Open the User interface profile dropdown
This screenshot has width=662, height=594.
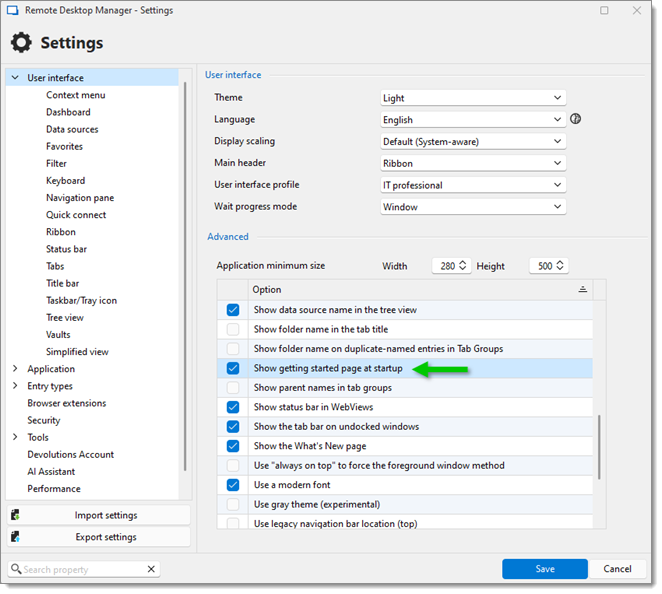(473, 185)
